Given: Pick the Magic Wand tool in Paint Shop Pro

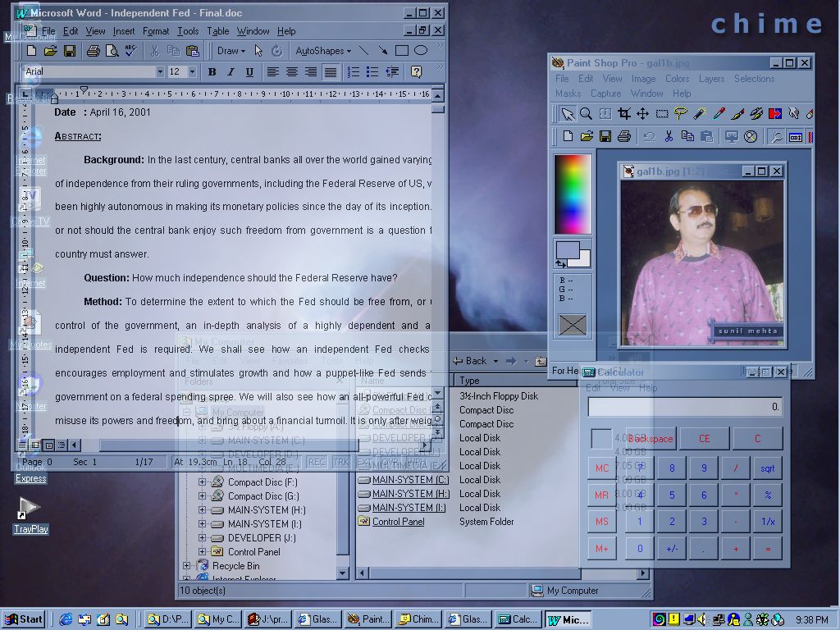Looking at the screenshot, I should point(699,114).
